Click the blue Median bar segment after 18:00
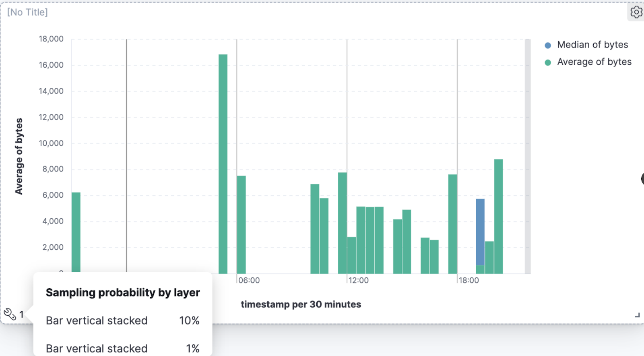The image size is (644, 356). pos(480,232)
